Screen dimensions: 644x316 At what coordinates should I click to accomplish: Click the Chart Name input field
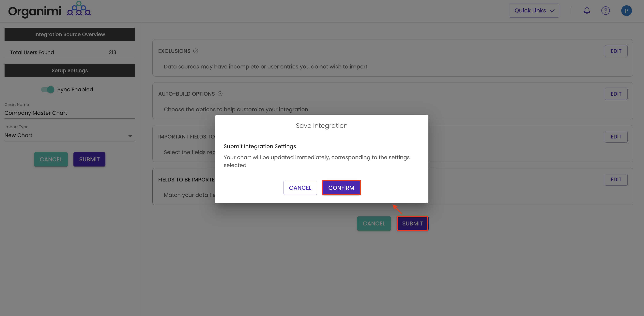[69, 113]
